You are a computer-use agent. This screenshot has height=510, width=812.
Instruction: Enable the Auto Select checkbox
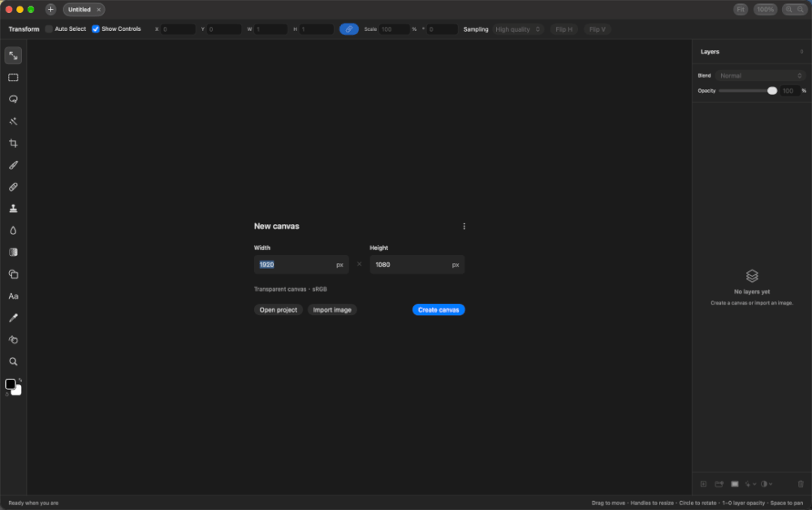[50, 29]
